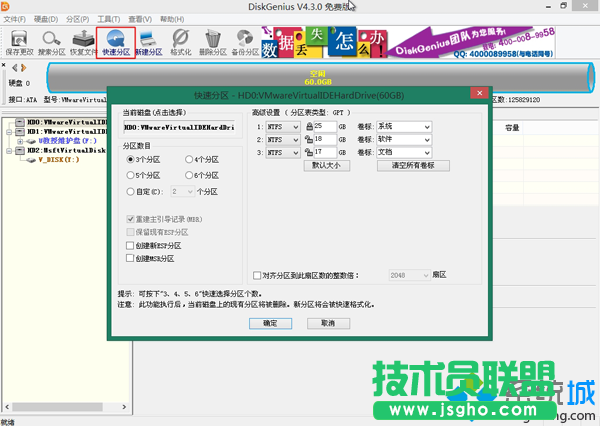Enable 创建MSR分区 checkbox
Viewport: 600px width, 426px height.
130,258
